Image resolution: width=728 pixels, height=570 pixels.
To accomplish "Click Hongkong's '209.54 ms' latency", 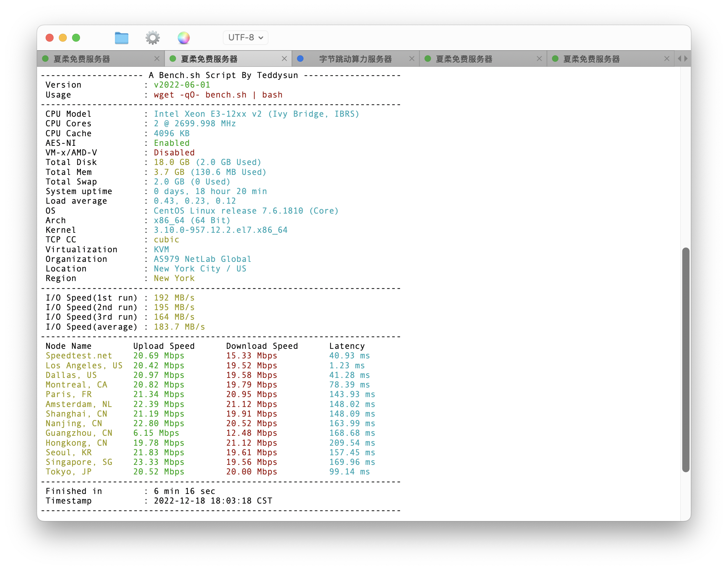I will tap(352, 443).
